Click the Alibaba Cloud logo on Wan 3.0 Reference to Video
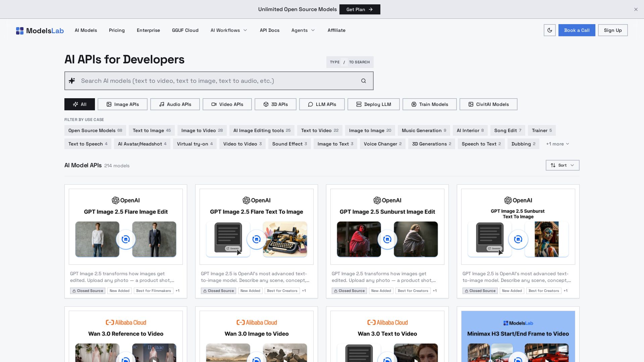The width and height of the screenshot is (644, 362). point(126,322)
